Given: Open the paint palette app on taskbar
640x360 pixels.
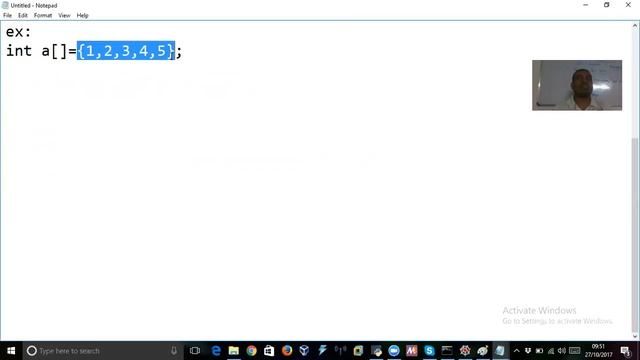Looking at the screenshot, I should pyautogui.click(x=482, y=351).
